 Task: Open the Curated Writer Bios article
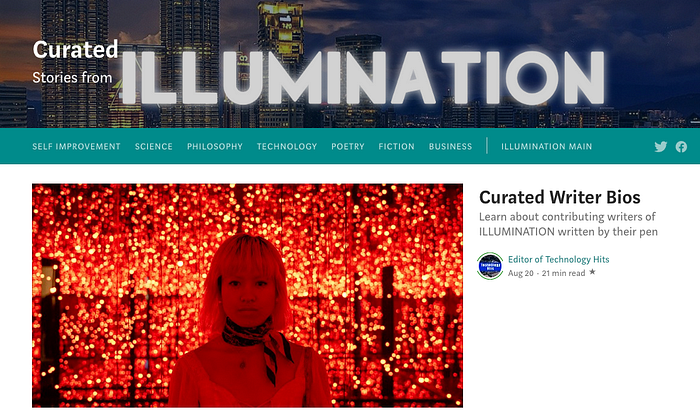pos(560,197)
